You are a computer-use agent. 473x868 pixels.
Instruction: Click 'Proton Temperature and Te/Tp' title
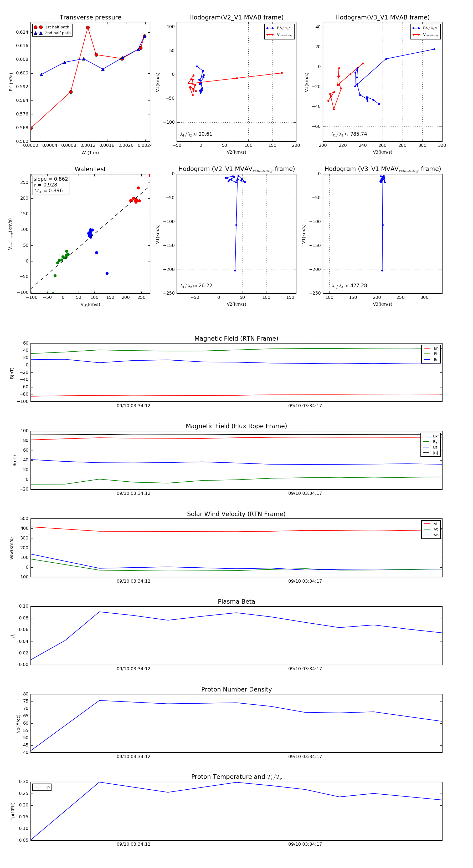pos(236,777)
